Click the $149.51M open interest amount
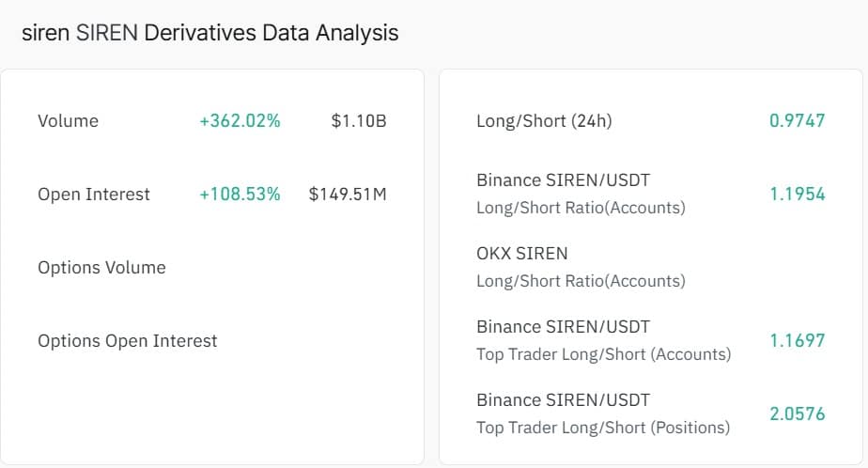 click(x=348, y=195)
